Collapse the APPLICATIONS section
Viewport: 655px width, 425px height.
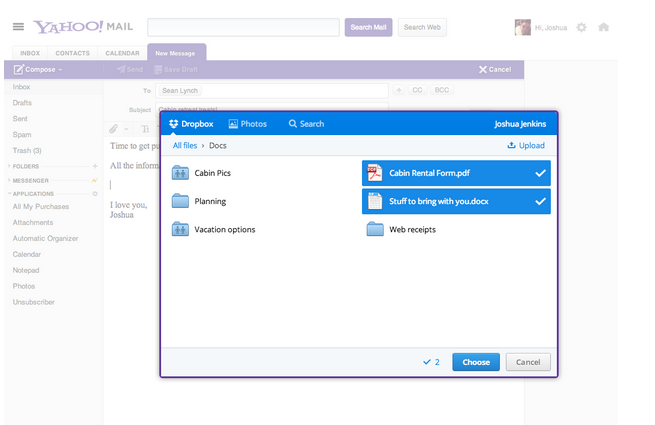point(9,193)
